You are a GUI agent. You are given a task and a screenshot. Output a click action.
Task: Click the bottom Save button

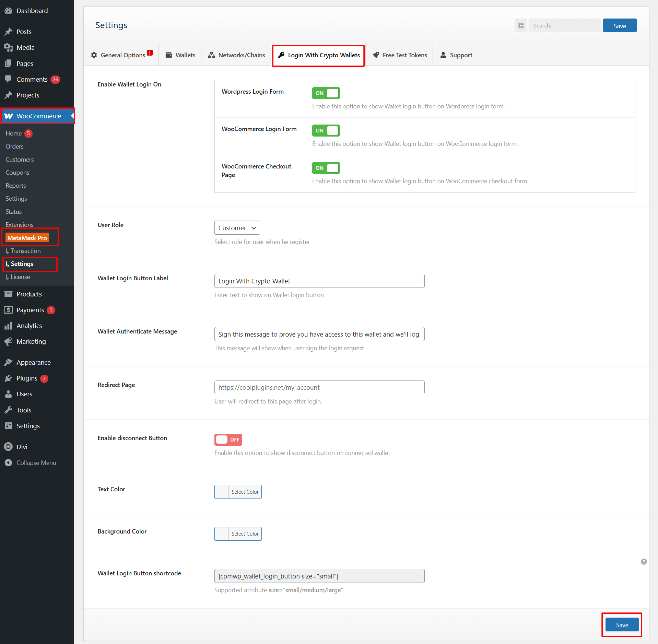622,625
